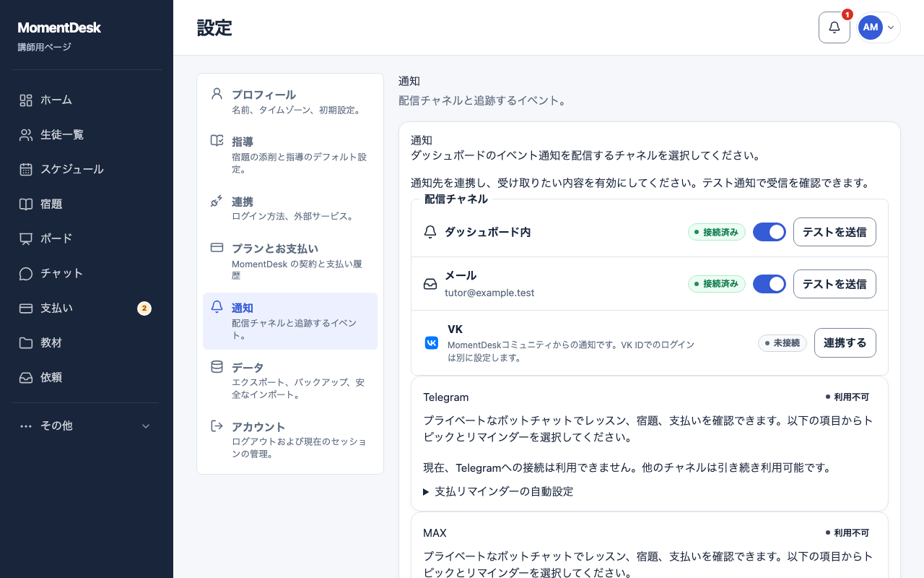Open the データ settings tab
The image size is (924, 578).
(290, 380)
